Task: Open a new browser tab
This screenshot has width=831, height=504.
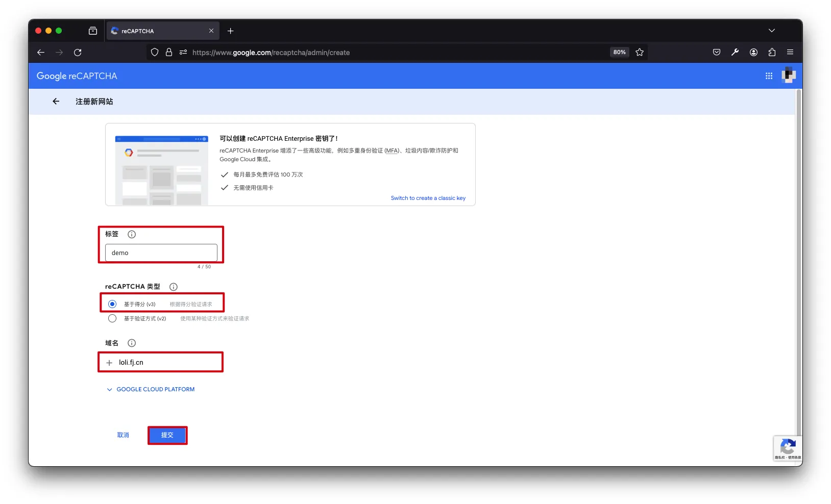Action: 231,31
